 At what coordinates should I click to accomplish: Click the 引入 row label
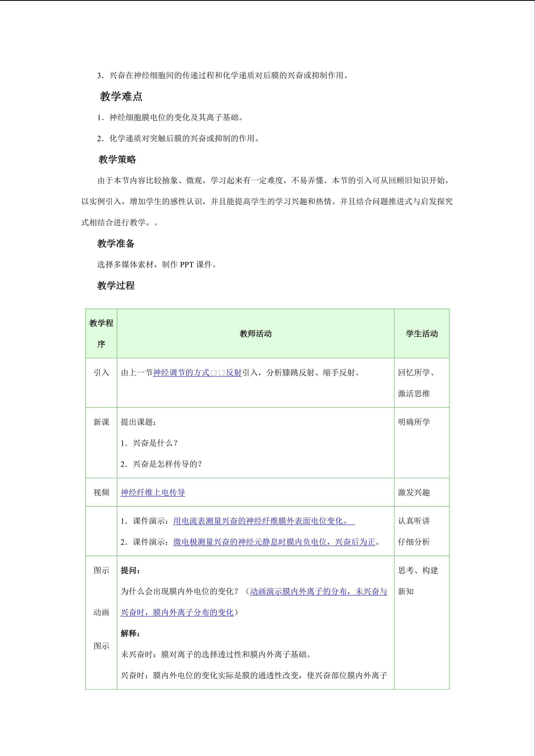point(102,373)
